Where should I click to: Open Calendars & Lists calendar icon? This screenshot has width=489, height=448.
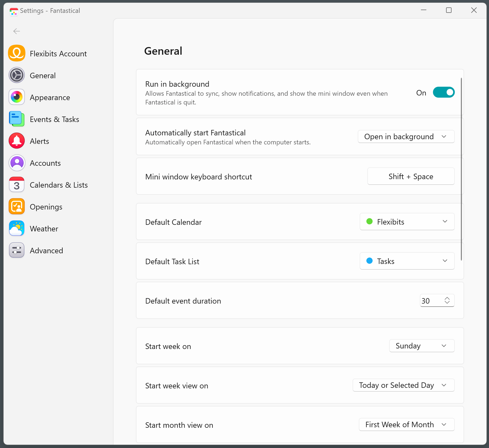[17, 185]
